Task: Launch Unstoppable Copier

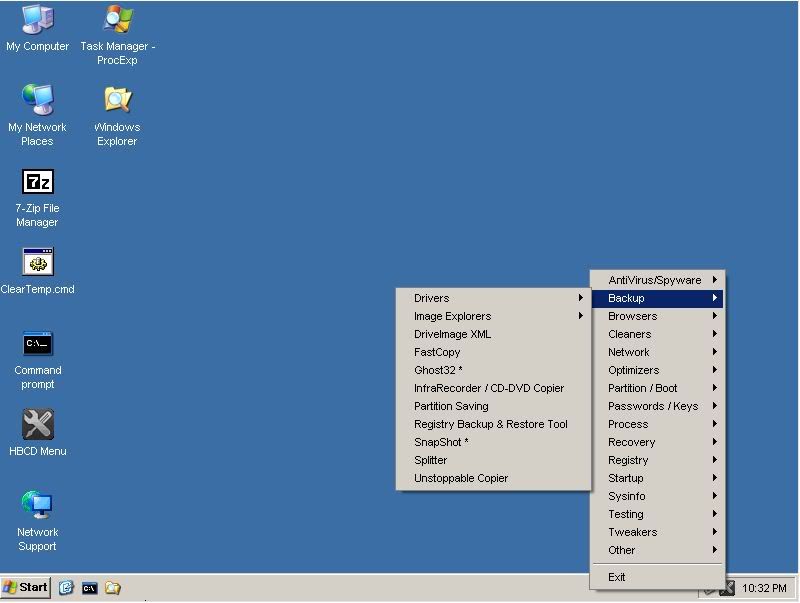Action: pos(493,478)
